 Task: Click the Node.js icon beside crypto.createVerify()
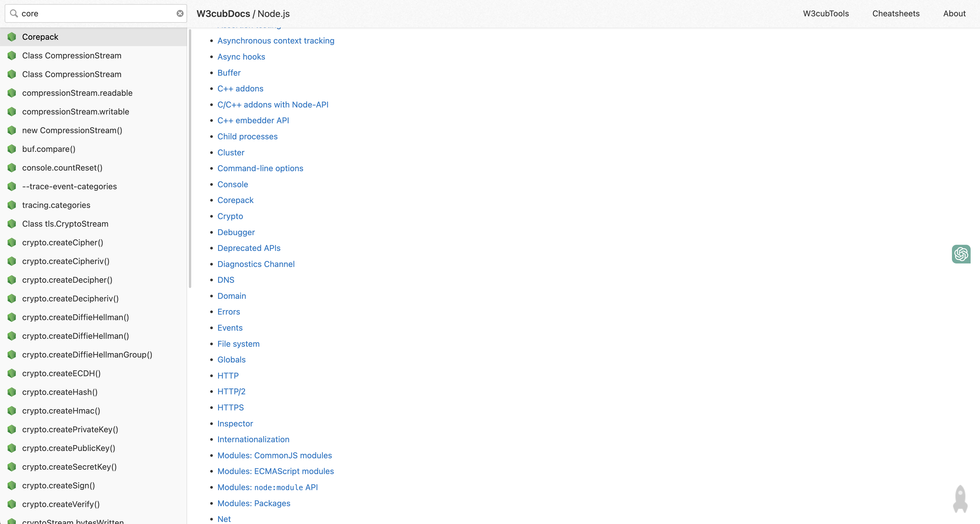click(12, 504)
